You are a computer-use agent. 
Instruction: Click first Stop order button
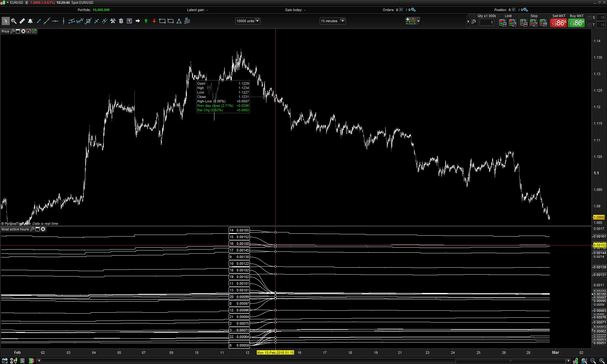click(x=524, y=23)
